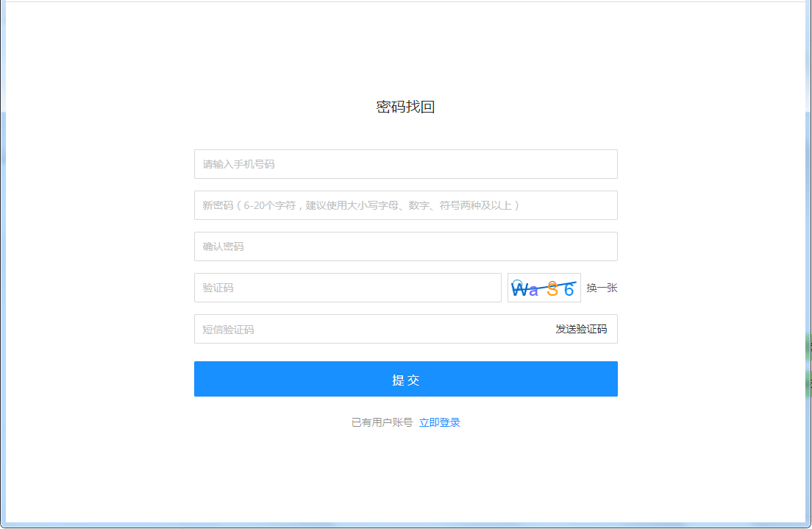Select the confirm password field
812x529 pixels.
(405, 246)
